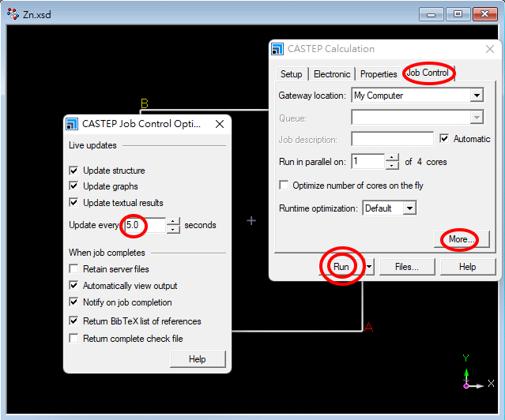The image size is (505, 420).
Task: Click the CASTEP Calculation dialog title icon
Action: (277, 49)
